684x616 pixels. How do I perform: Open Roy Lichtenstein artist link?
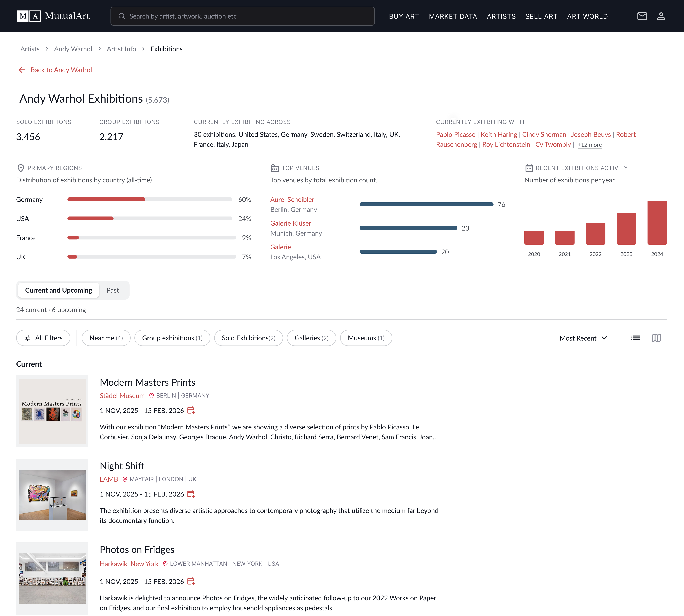pyautogui.click(x=506, y=145)
